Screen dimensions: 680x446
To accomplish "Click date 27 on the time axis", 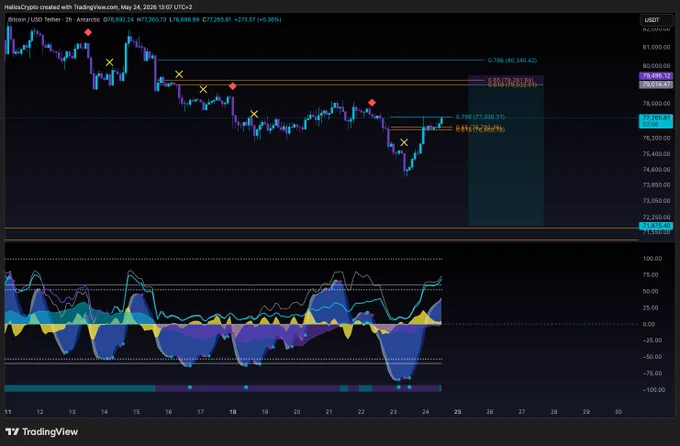I will (522, 412).
